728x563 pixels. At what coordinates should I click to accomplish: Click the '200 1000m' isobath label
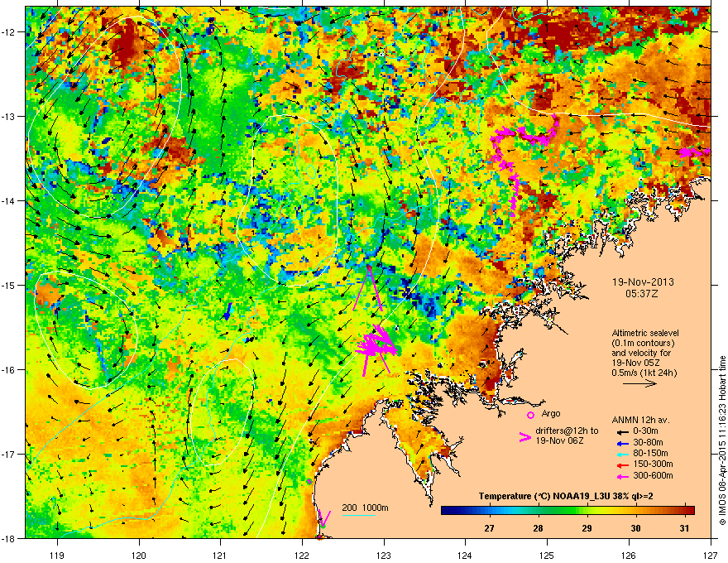click(x=365, y=508)
